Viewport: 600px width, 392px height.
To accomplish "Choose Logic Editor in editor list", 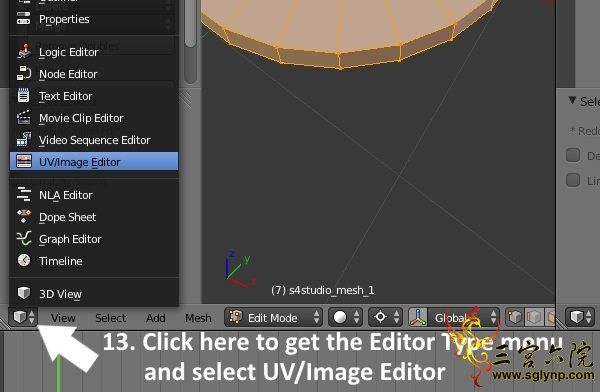I will [94, 52].
